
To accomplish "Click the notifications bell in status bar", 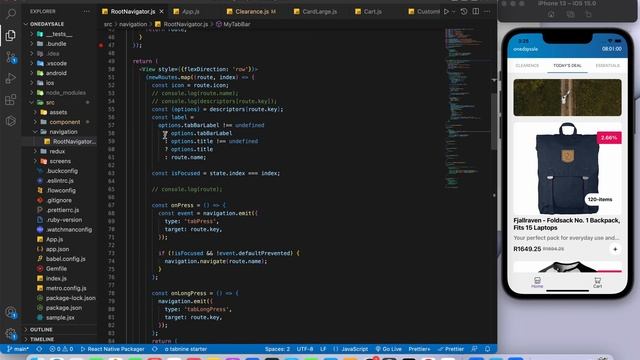I will tap(487, 349).
